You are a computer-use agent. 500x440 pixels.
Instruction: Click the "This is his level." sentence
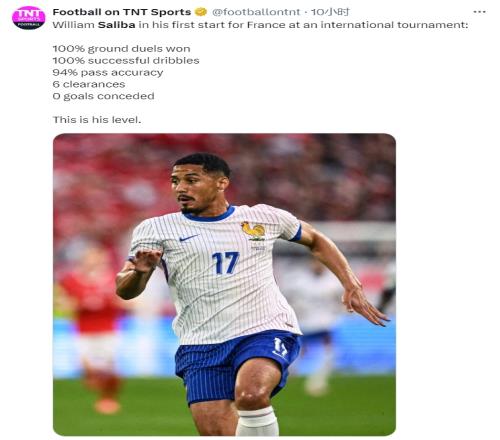[x=97, y=120]
